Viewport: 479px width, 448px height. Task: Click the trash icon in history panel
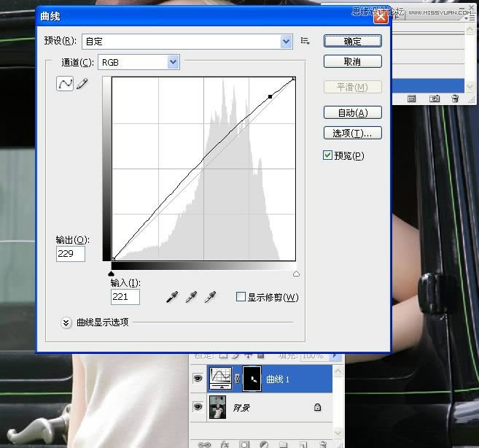(455, 98)
